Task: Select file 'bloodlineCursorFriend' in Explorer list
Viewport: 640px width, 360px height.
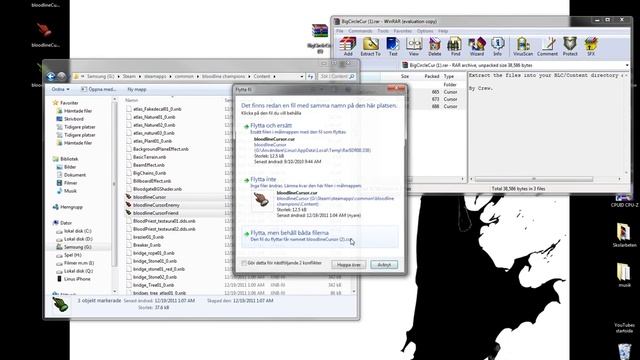Action: pos(156,213)
